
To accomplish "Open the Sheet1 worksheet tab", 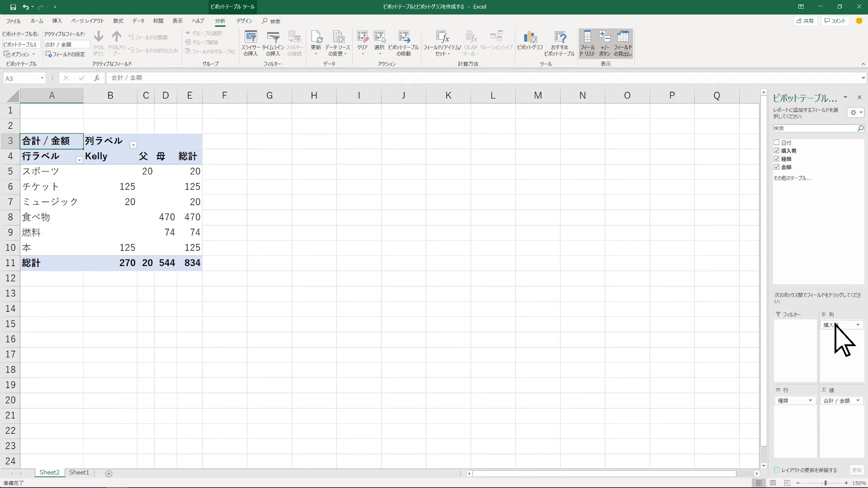I will 79,473.
